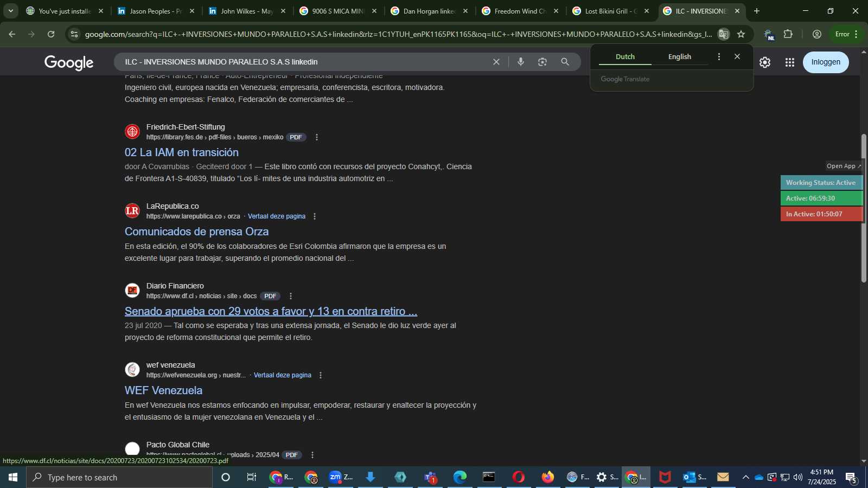Open the Error Chrome menu button

pos(846,34)
